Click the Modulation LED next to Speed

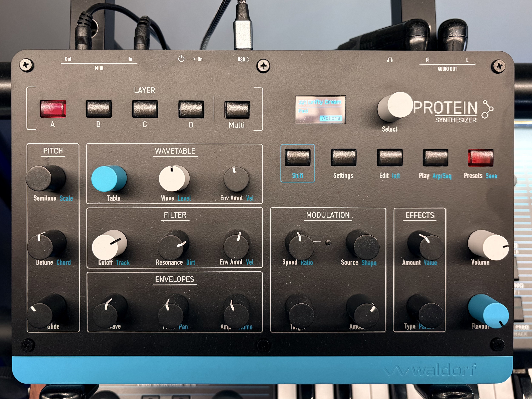[x=328, y=242]
